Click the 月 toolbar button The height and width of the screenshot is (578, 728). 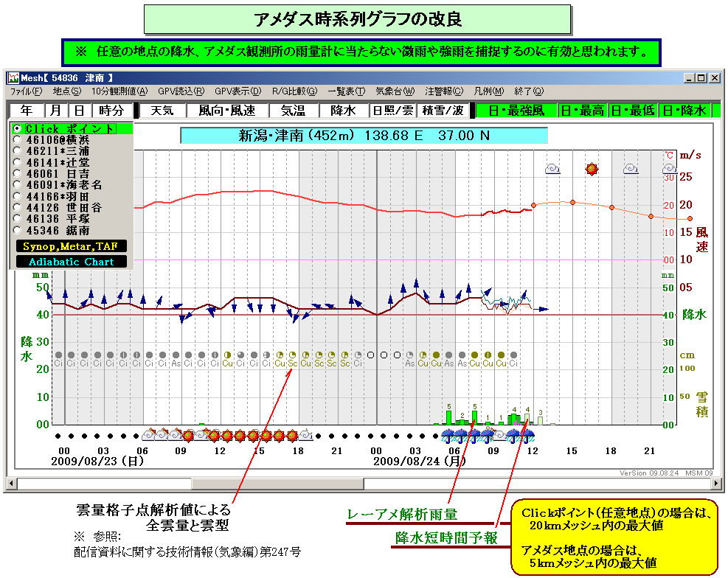coord(56,111)
